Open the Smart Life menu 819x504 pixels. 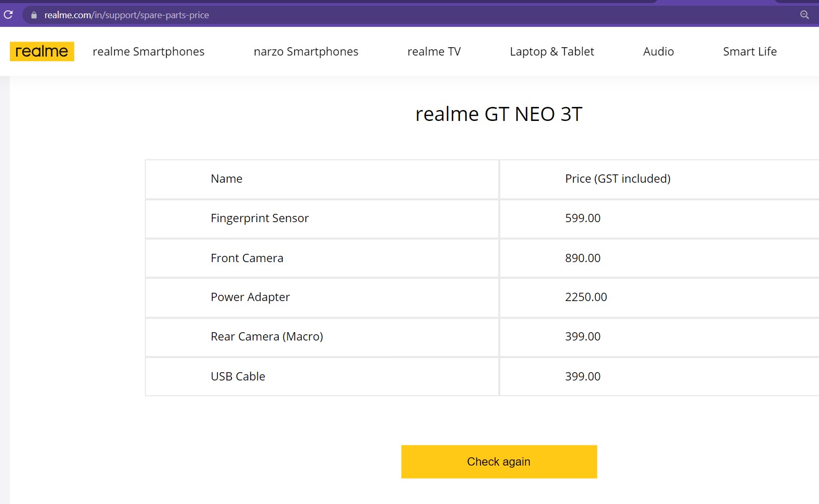pyautogui.click(x=749, y=51)
